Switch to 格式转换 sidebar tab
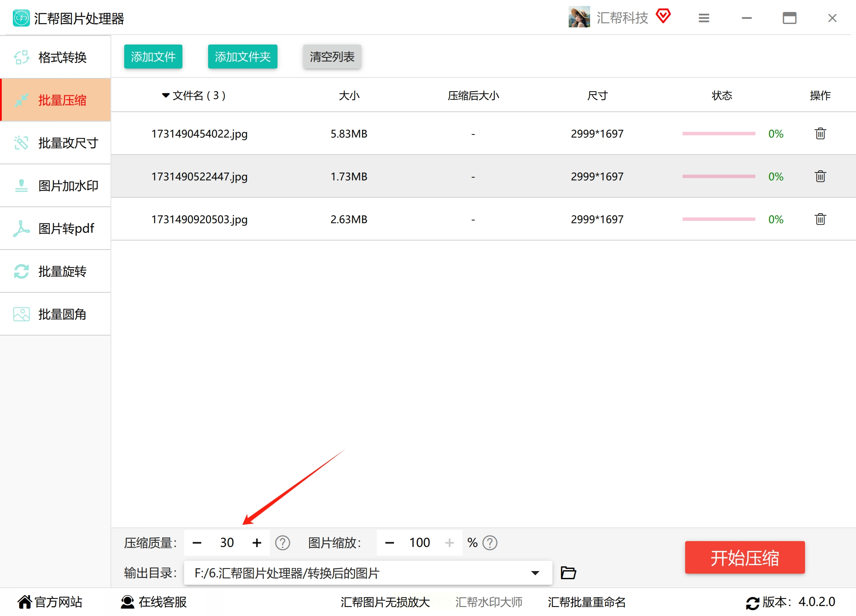This screenshot has height=616, width=856. point(56,57)
